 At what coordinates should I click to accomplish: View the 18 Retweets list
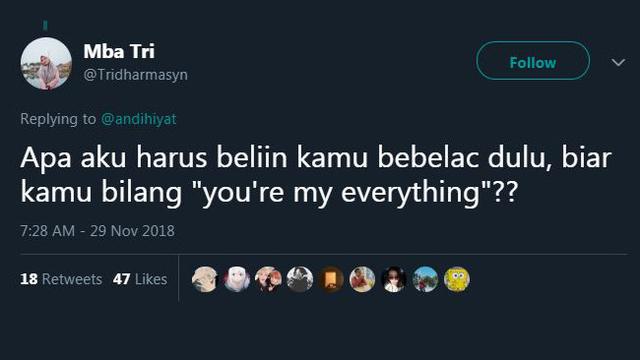[61, 279]
